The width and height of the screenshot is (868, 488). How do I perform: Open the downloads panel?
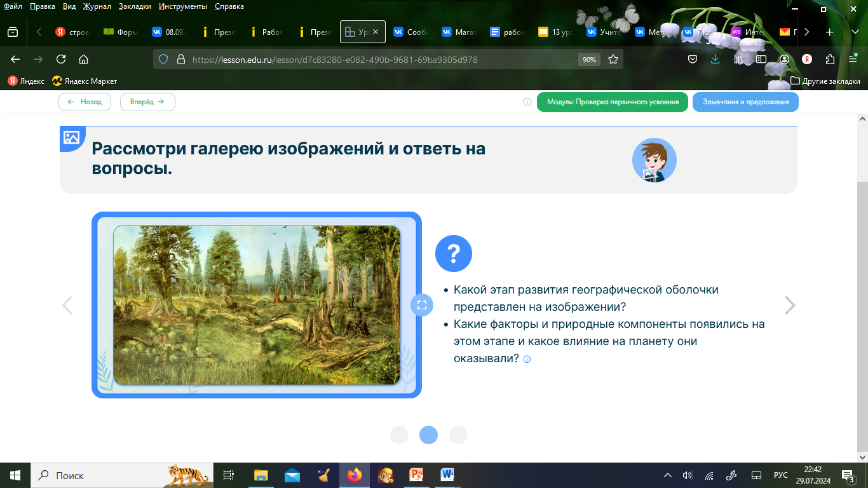coord(715,59)
